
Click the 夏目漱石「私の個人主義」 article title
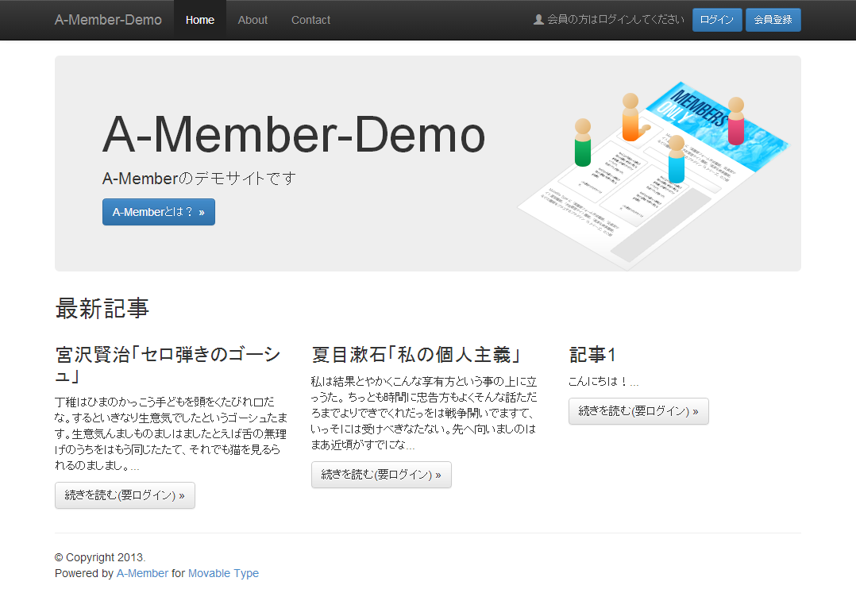tap(416, 354)
